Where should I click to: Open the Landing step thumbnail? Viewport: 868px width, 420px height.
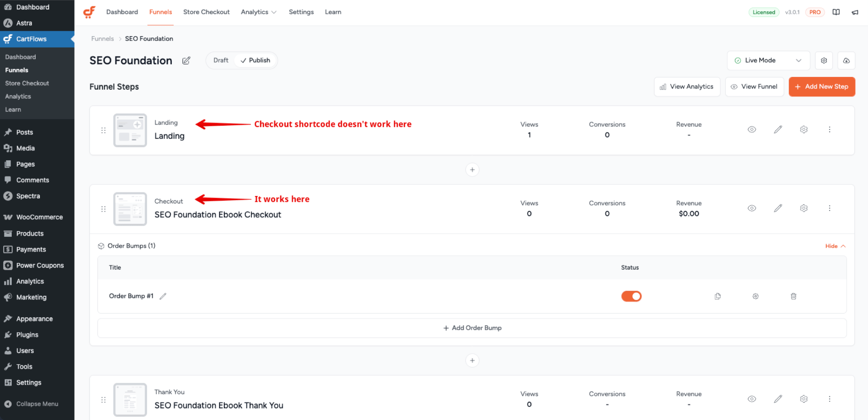130,130
